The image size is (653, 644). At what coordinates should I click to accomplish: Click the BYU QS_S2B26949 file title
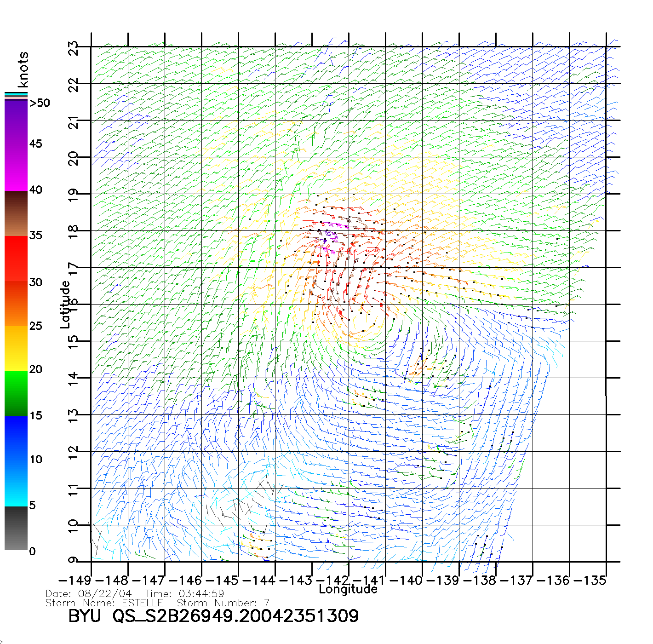(213, 616)
